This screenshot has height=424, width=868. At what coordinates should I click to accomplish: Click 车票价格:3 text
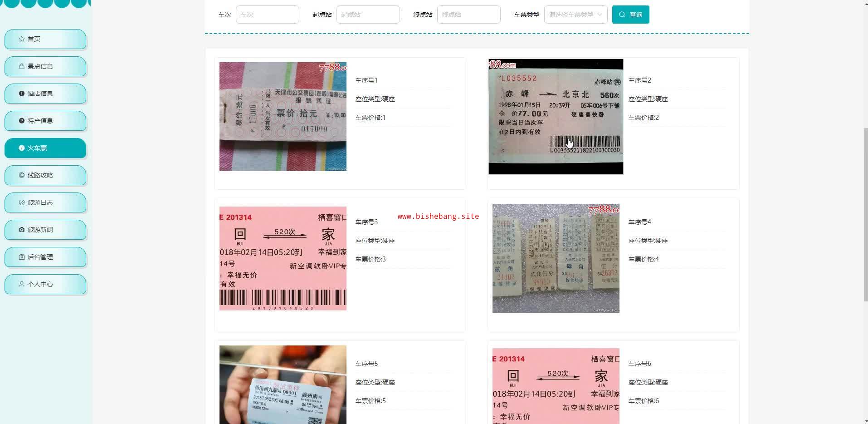pyautogui.click(x=371, y=259)
